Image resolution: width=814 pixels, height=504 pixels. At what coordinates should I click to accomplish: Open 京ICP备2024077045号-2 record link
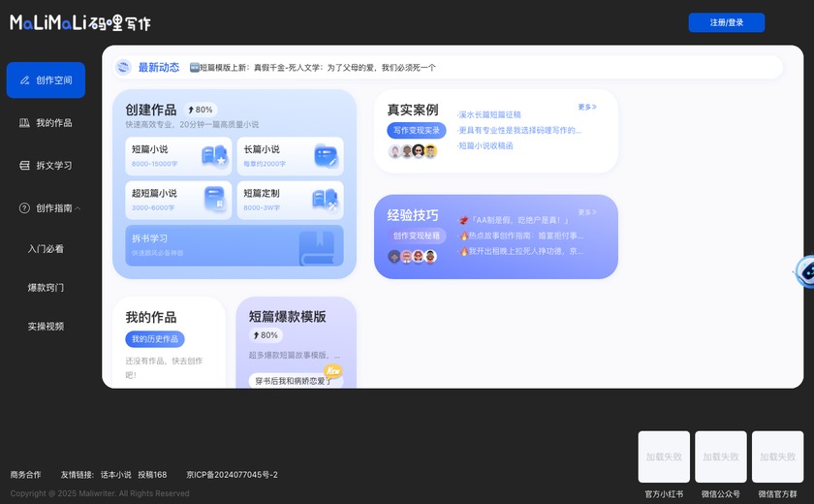click(x=232, y=474)
